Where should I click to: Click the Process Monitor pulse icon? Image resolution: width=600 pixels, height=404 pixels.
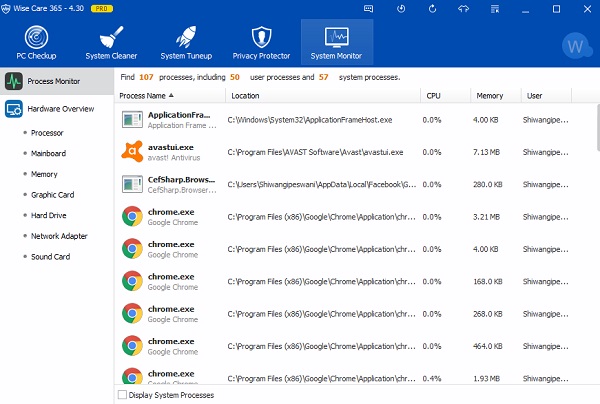(x=14, y=81)
